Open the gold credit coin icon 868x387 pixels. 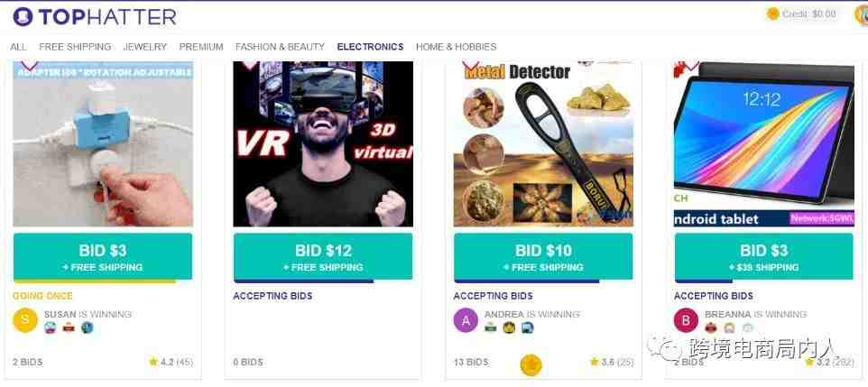click(772, 14)
